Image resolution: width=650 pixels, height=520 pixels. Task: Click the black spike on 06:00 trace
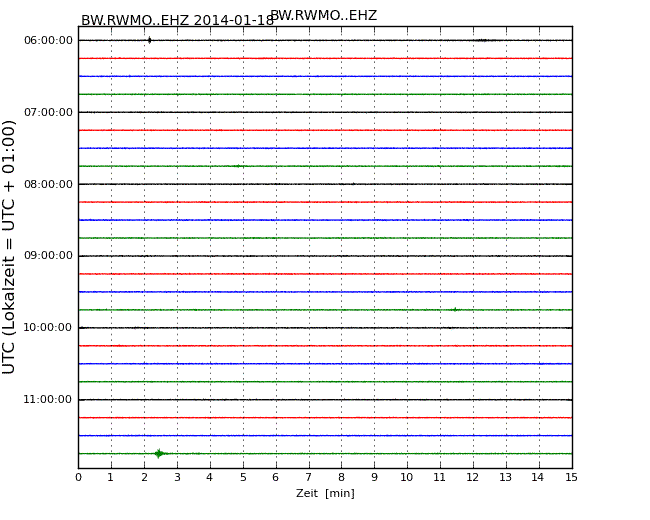pos(150,40)
